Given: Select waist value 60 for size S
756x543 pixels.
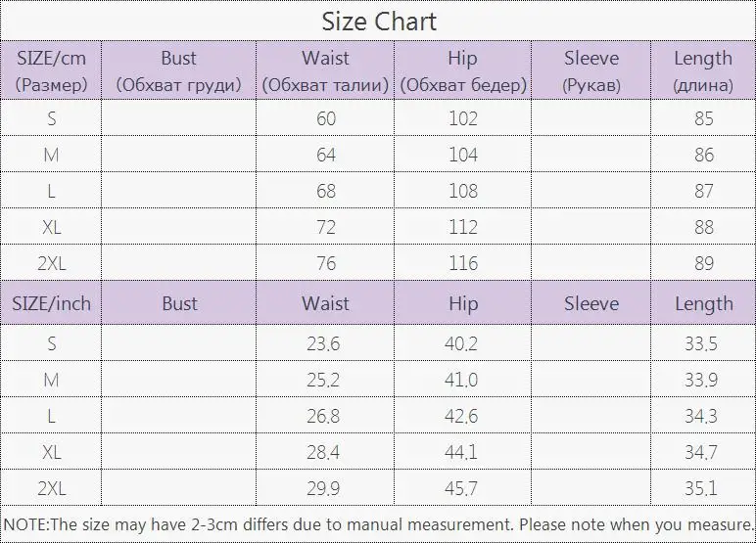Looking at the screenshot, I should [x=326, y=118].
